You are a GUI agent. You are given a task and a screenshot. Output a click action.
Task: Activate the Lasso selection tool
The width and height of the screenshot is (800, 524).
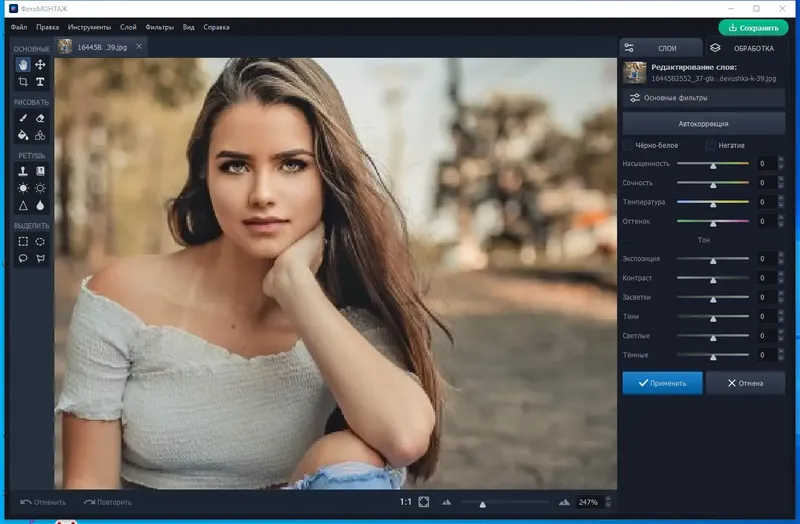pyautogui.click(x=23, y=258)
